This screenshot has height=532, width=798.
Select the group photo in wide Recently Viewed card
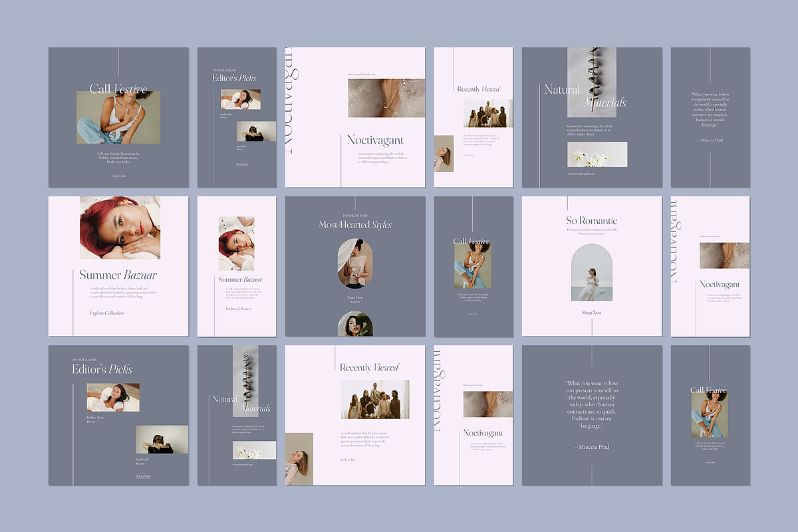(375, 400)
